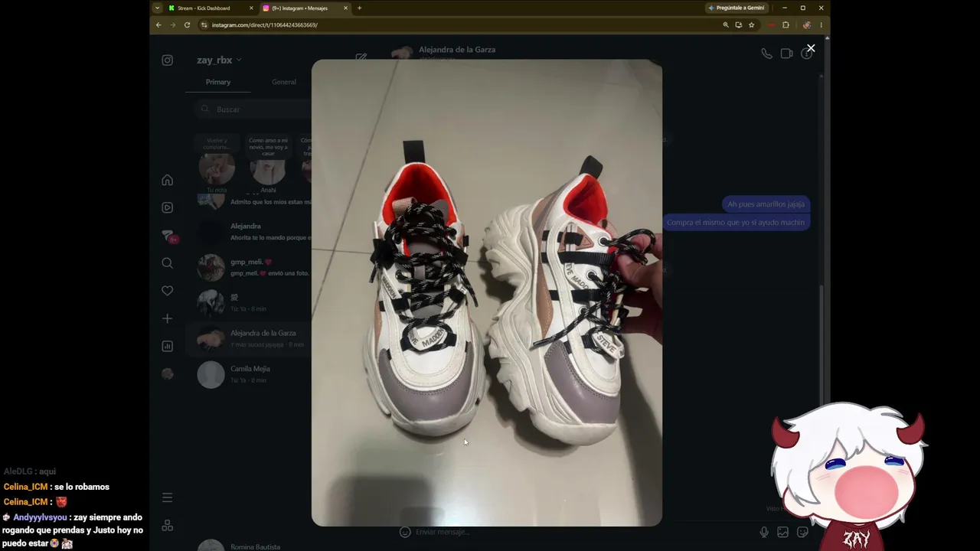This screenshot has width=980, height=551.
Task: Go to Instagram home feed
Action: (167, 180)
